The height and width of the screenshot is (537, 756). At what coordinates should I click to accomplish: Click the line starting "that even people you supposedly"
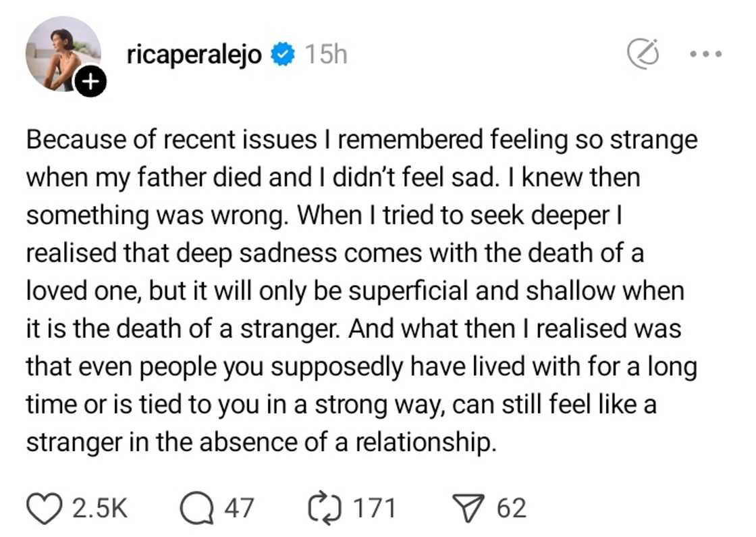[x=361, y=367]
